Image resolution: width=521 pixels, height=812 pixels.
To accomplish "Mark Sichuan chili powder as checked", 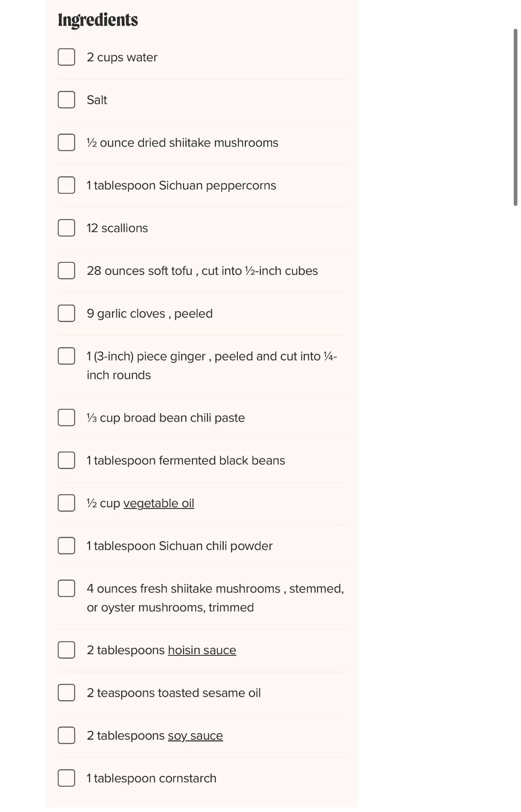I will 67,546.
